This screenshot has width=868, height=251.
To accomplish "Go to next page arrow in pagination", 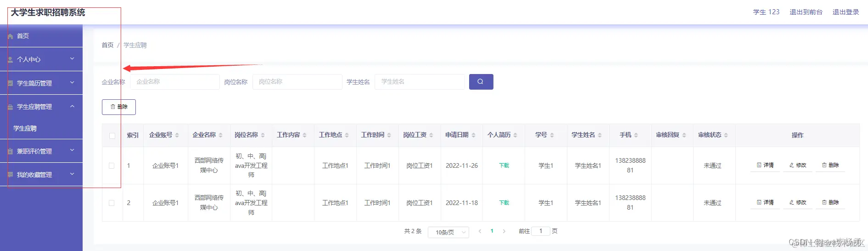I will [x=504, y=231].
